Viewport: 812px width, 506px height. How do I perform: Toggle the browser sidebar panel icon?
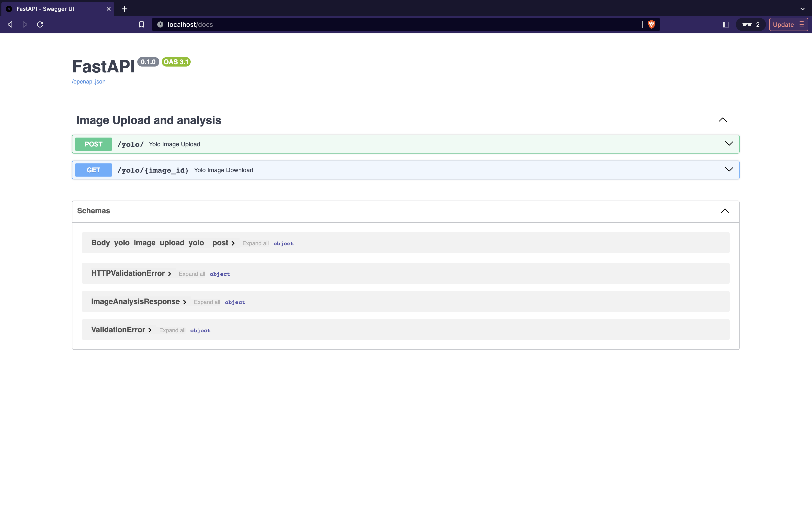[x=726, y=24]
